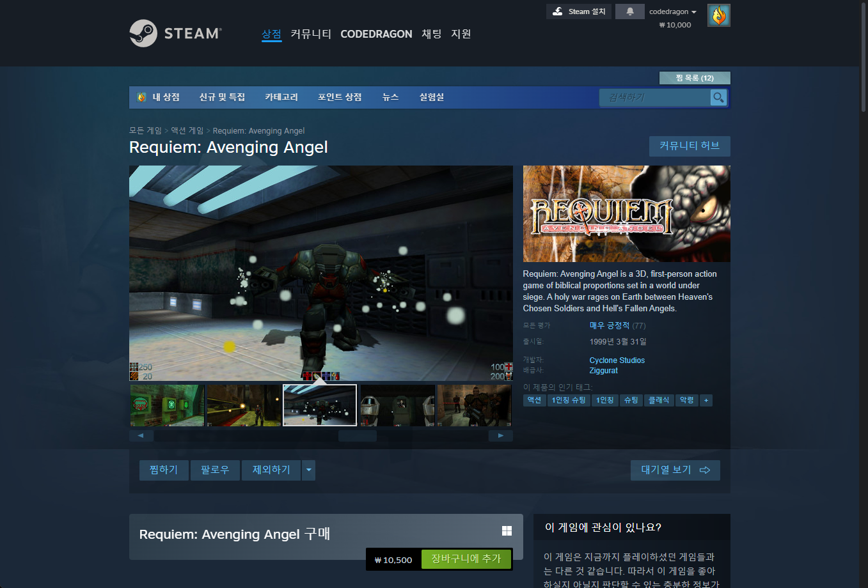Open the 커뮤니티 허브 button
This screenshot has height=588, width=868.
690,146
